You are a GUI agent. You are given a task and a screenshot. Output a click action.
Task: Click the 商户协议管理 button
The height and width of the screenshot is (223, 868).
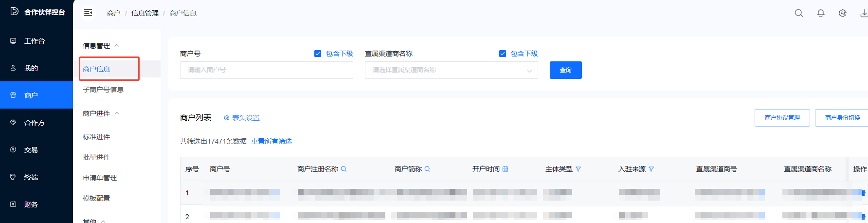click(782, 118)
